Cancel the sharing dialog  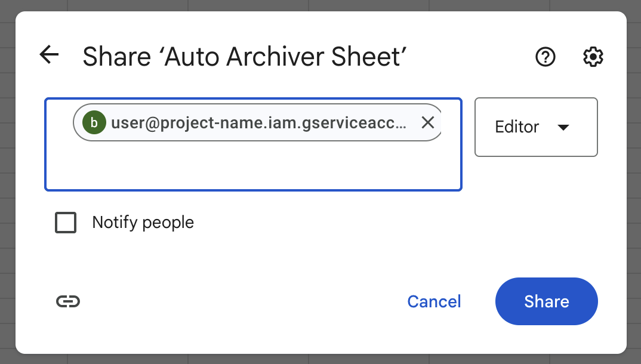coord(434,301)
